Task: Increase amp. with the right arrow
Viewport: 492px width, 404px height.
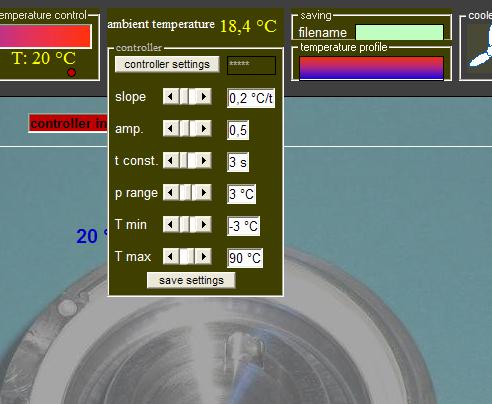Action: click(203, 129)
